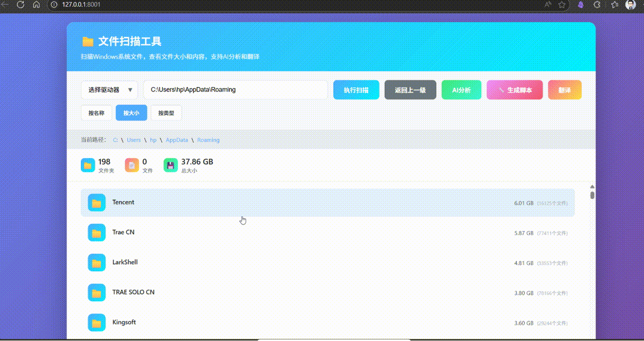
Task: Click folder count icon beside 198
Action: pos(88,165)
